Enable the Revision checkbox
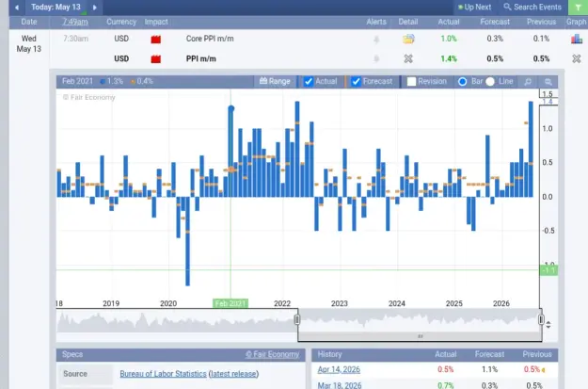The image size is (588, 389). click(411, 82)
